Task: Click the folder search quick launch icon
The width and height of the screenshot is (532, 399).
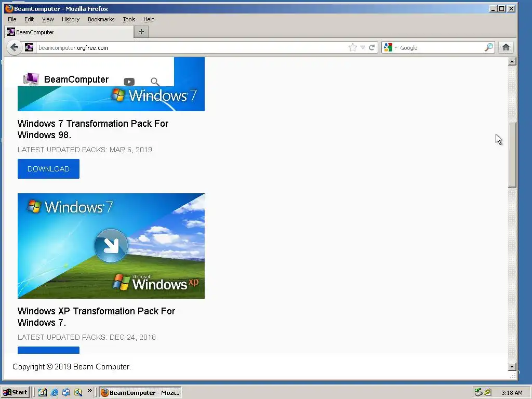Action: pyautogui.click(x=78, y=393)
